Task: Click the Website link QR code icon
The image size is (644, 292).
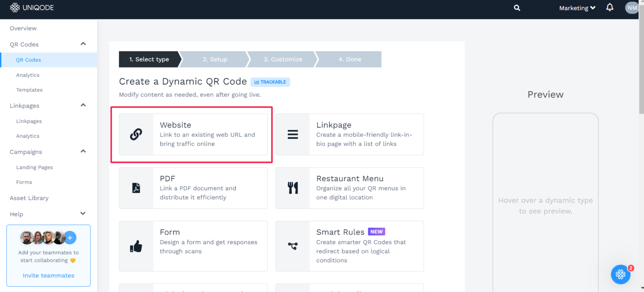Action: pos(136,134)
